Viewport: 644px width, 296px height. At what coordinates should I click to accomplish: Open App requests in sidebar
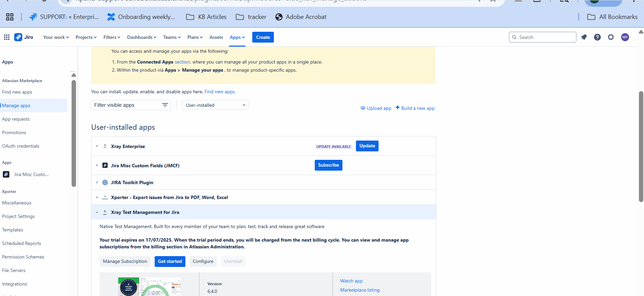[x=16, y=119]
